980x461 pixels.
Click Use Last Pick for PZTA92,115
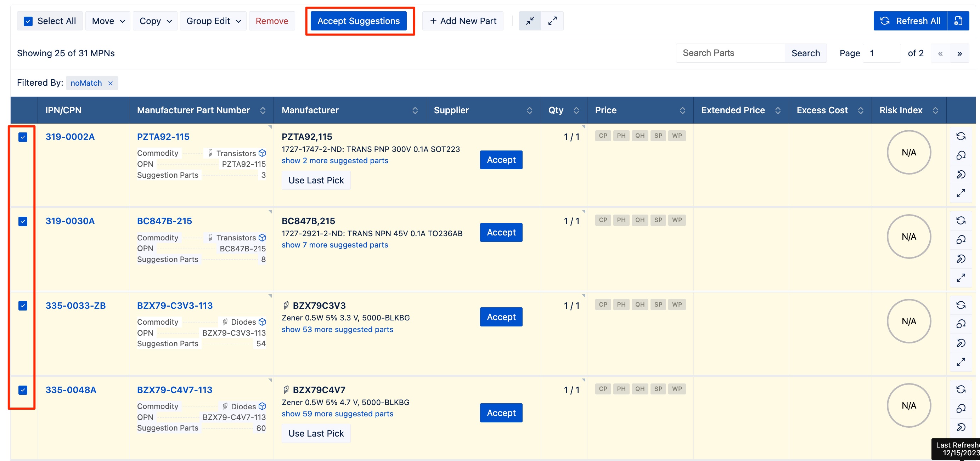point(316,181)
